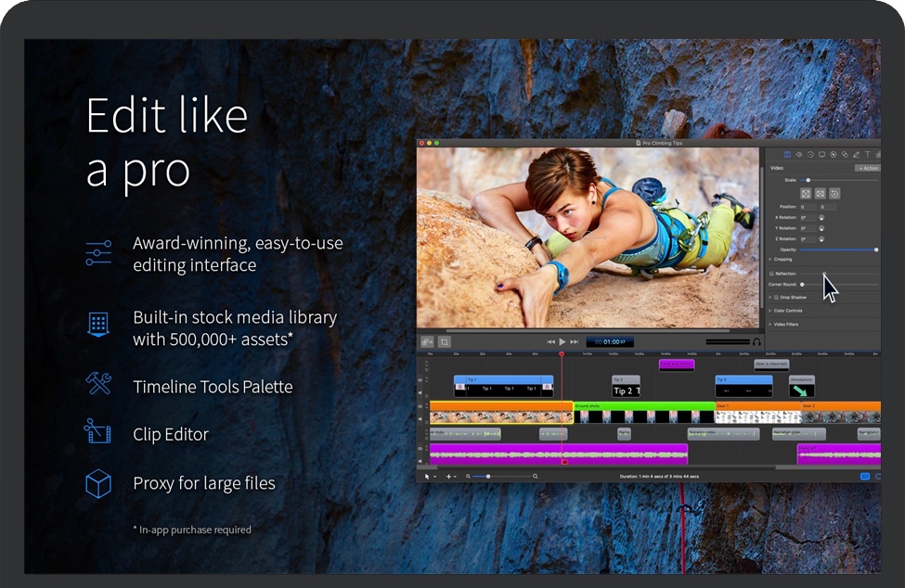Viewport: 905px width, 588px height.
Task: Click the fast-forward to next button
Action: click(575, 342)
